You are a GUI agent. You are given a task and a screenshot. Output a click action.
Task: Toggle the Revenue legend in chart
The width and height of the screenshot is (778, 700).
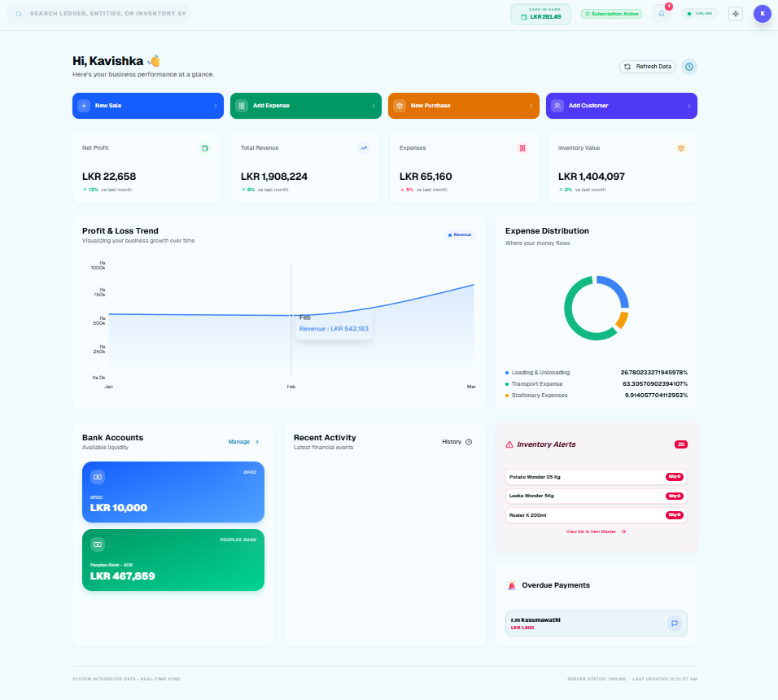460,234
